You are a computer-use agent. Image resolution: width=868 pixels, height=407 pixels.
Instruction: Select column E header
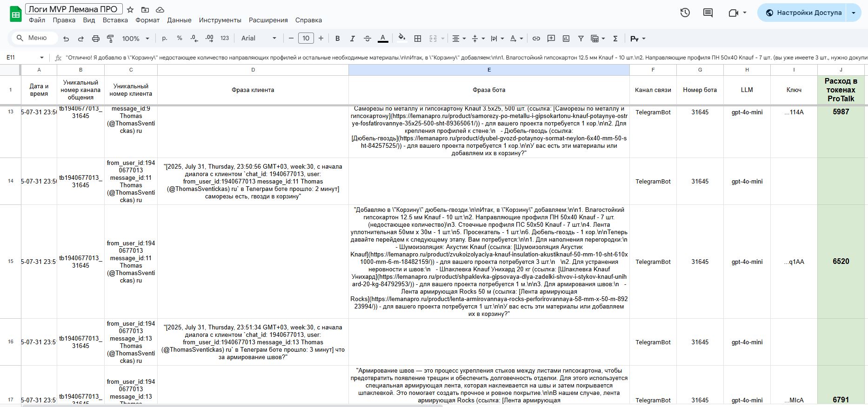click(489, 70)
